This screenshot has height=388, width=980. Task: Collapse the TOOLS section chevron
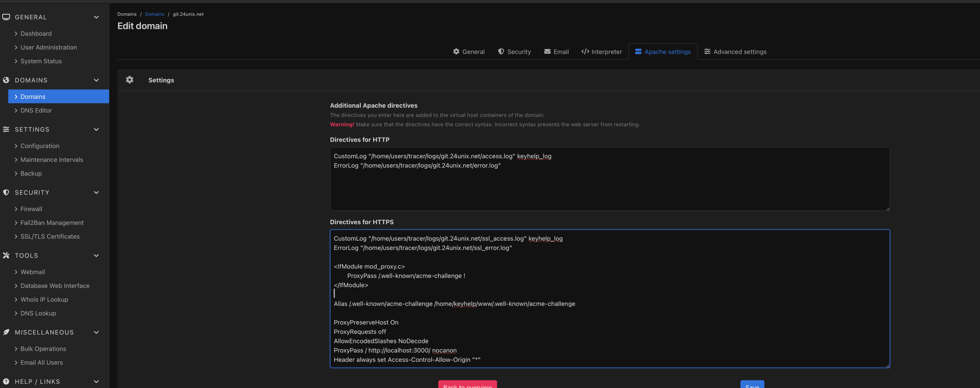(96, 256)
